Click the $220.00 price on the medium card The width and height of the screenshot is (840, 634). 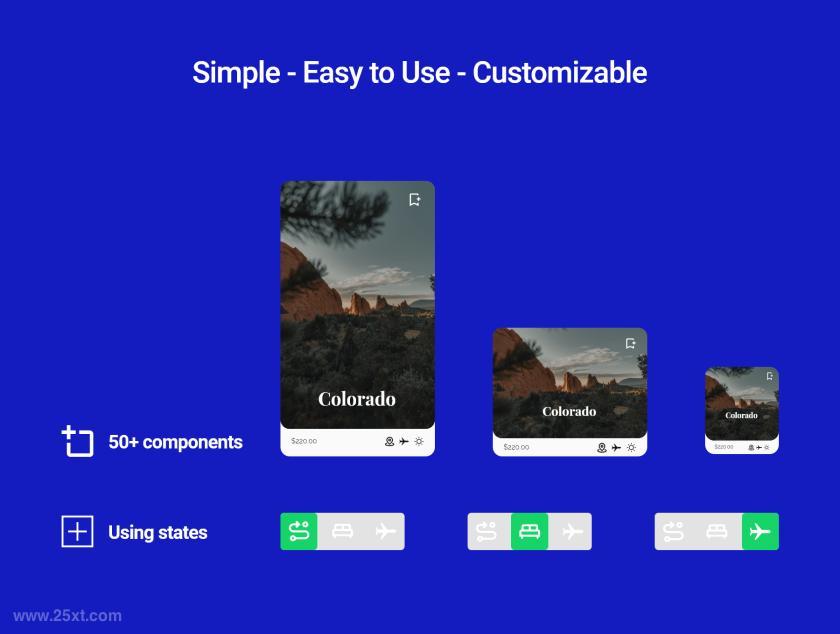click(516, 447)
